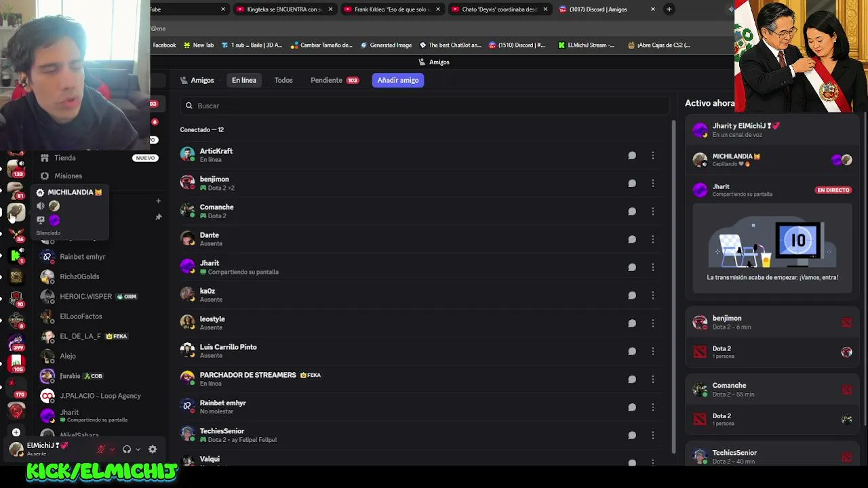Click the message icon beside Jharit in friends list

(x=632, y=267)
